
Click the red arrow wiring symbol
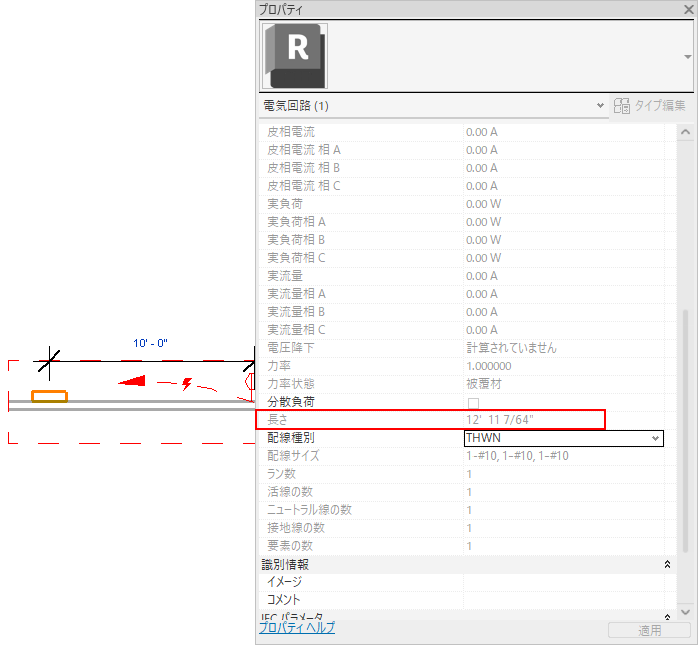pos(132,381)
